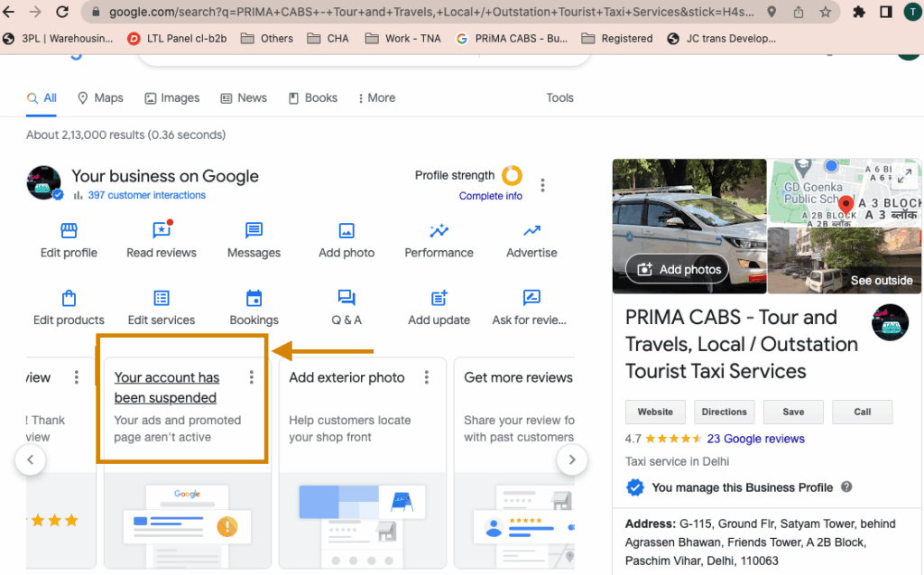Expand the More search filters menu
The width and height of the screenshot is (924, 575).
point(376,97)
